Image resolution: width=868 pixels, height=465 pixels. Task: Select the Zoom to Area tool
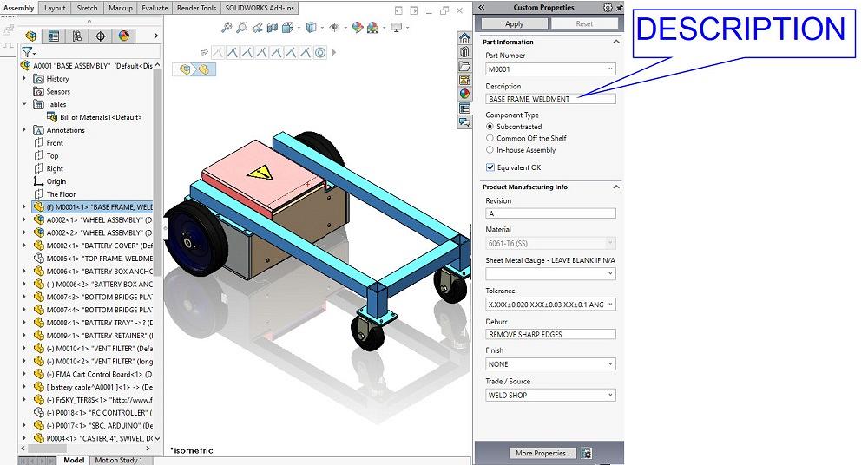(x=242, y=27)
